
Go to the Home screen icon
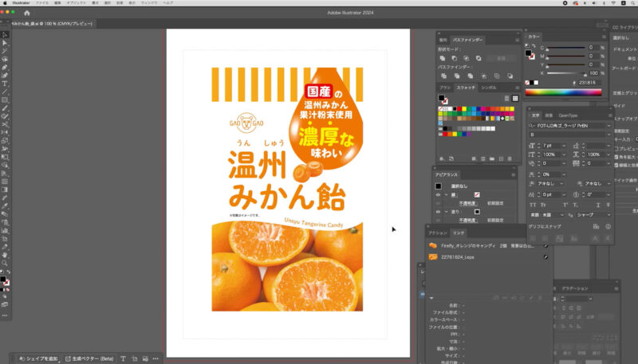pyautogui.click(x=27, y=13)
